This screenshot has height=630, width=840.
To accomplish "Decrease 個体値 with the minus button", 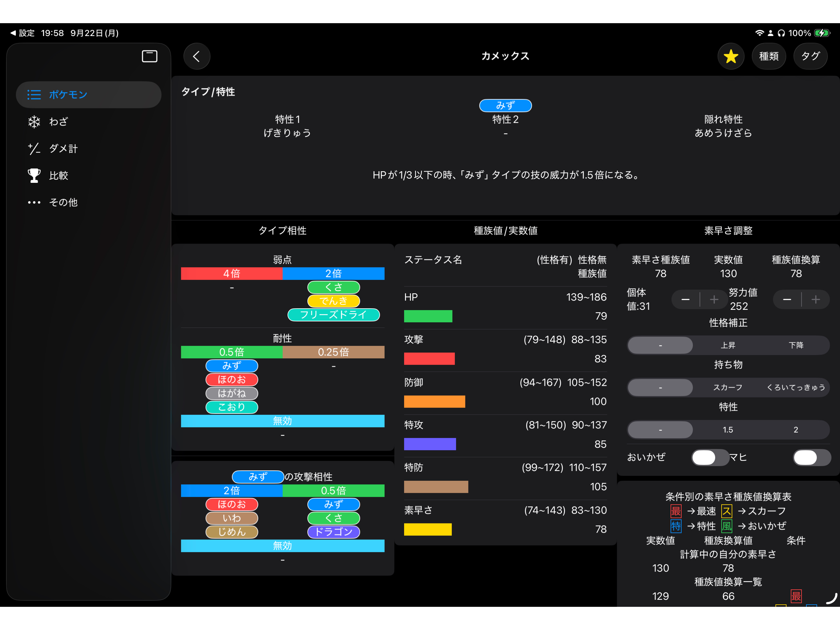I will tap(686, 299).
